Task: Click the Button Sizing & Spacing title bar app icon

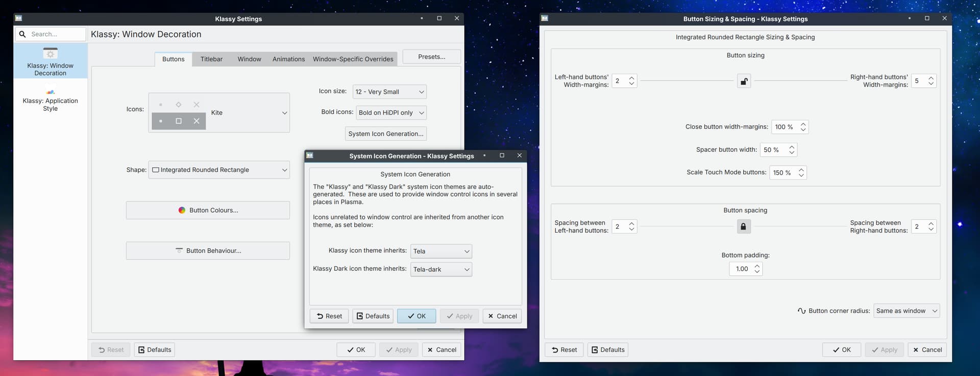Action: pyautogui.click(x=545, y=18)
